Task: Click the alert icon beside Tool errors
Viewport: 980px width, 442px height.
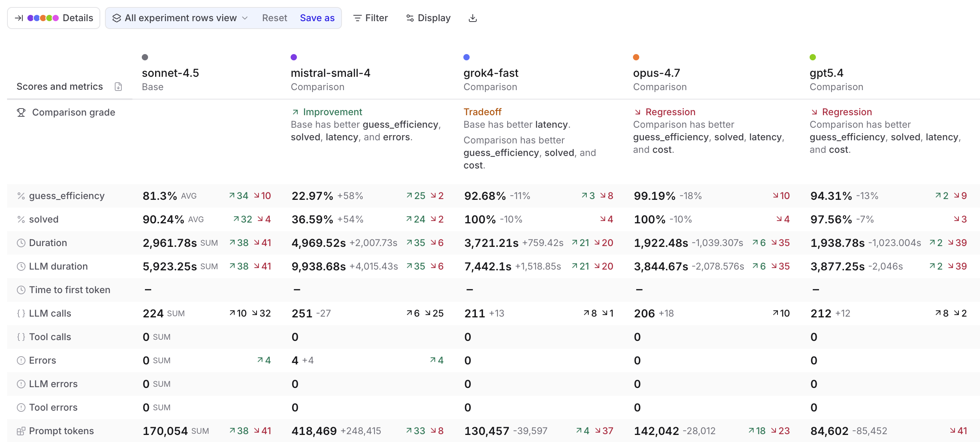Action: [x=21, y=408]
